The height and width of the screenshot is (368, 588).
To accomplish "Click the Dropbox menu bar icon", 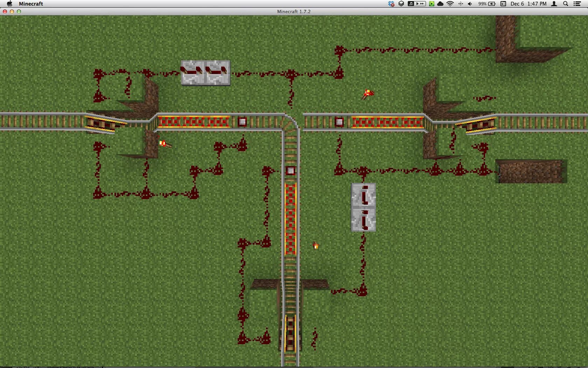I will 391,4.
